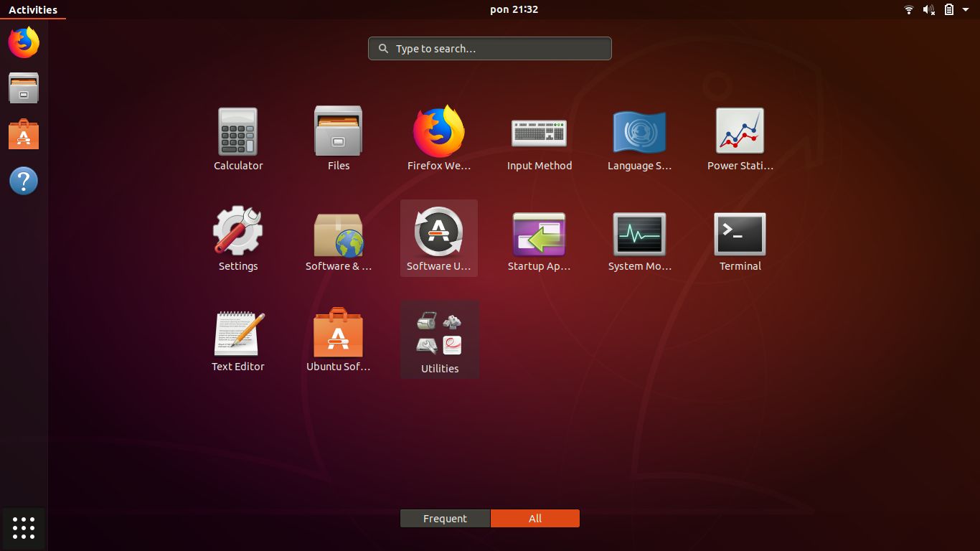Screen dimensions: 980x551
Task: Open system menu dropdown arrow
Action: point(966,9)
